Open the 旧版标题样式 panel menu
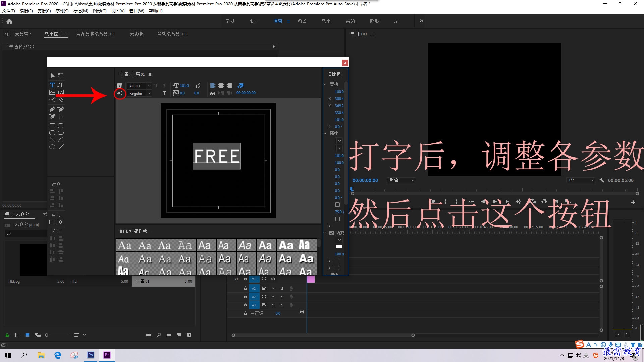 (x=152, y=232)
